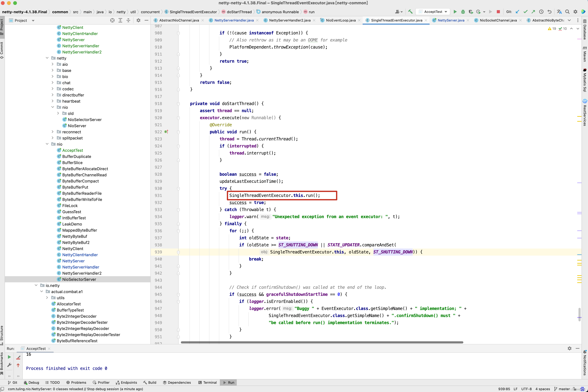The width and height of the screenshot is (588, 392).
Task: Select opened file locate target icon
Action: pos(112,20)
